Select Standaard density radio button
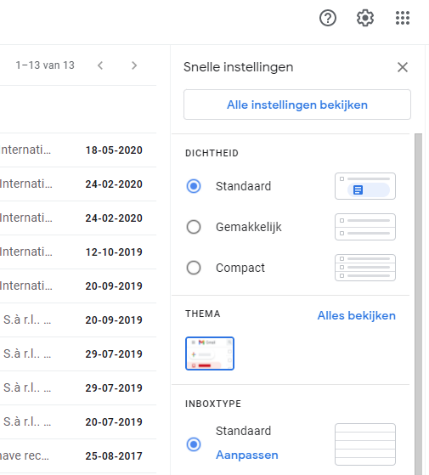Viewport: 429px width, 475px height. 194,186
